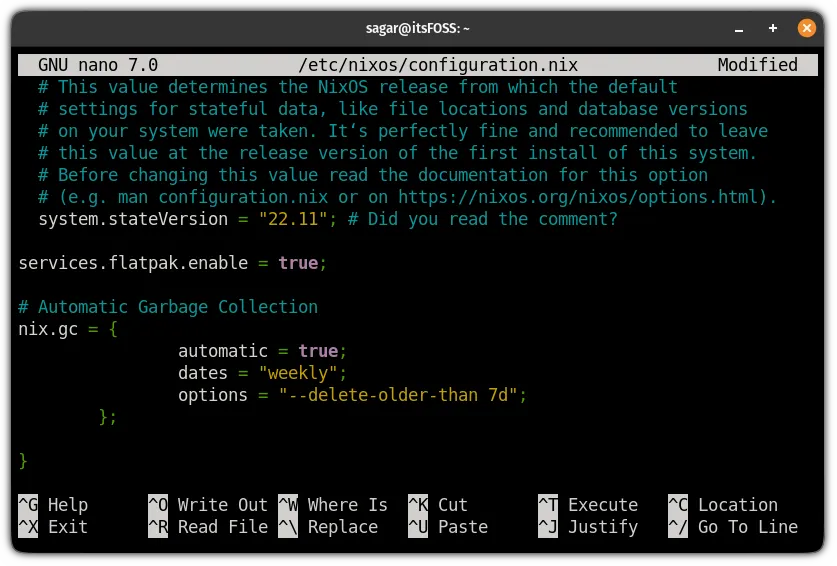Click the ^O Write Out shortcut
The height and width of the screenshot is (566, 837).
208,505
